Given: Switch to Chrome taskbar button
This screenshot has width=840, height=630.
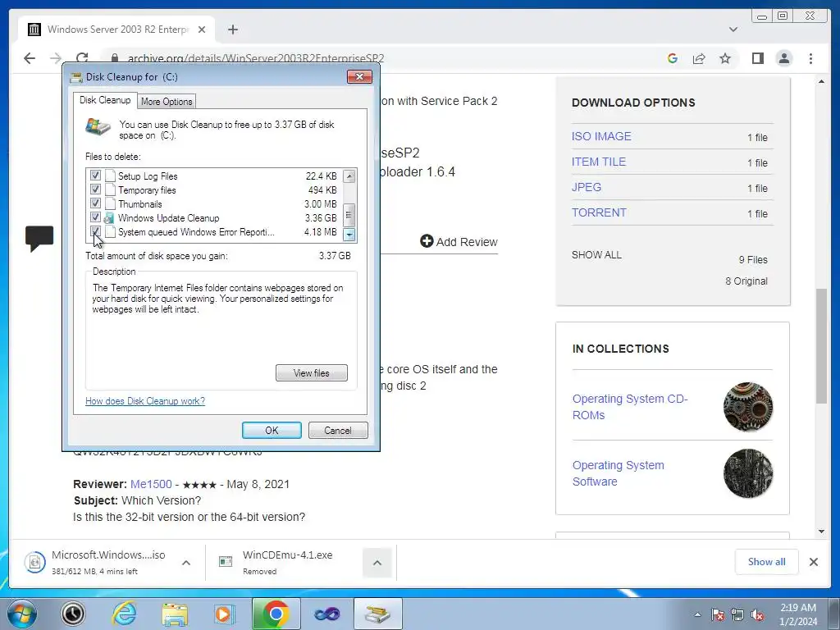Looking at the screenshot, I should tap(276, 614).
